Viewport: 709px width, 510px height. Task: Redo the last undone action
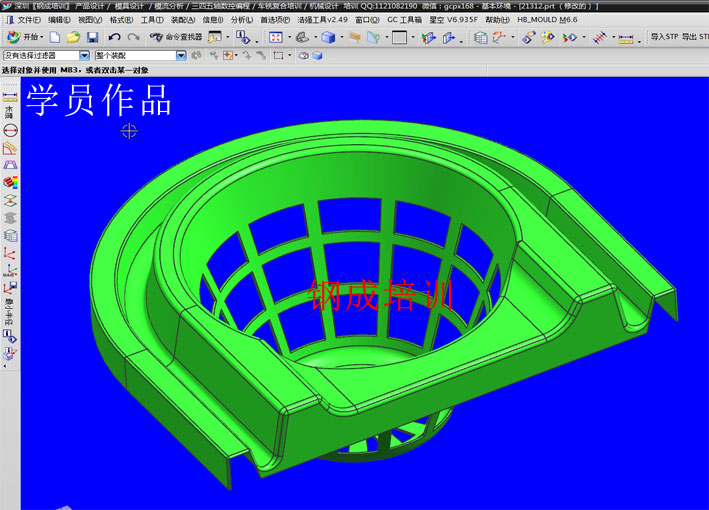(133, 37)
